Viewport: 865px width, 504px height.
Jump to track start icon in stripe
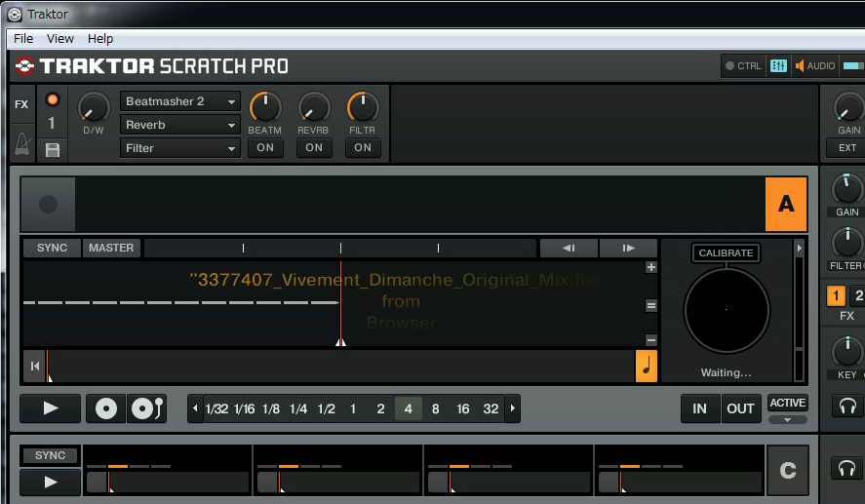pos(35,366)
